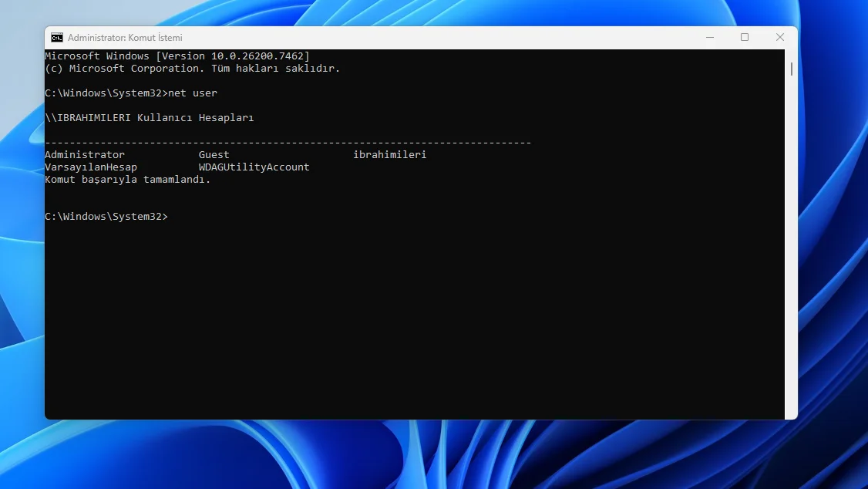
Task: Click the 'Komut başarıyla tamamlandı.' message
Action: tap(128, 180)
